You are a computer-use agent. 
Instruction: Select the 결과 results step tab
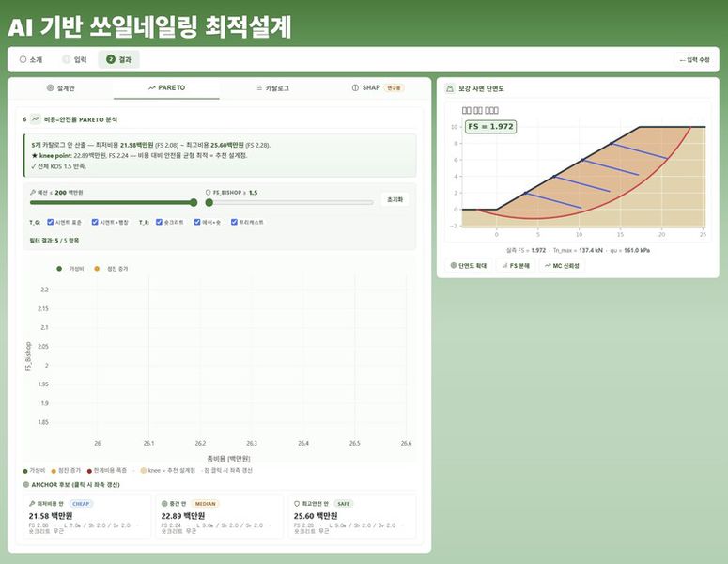tap(119, 59)
